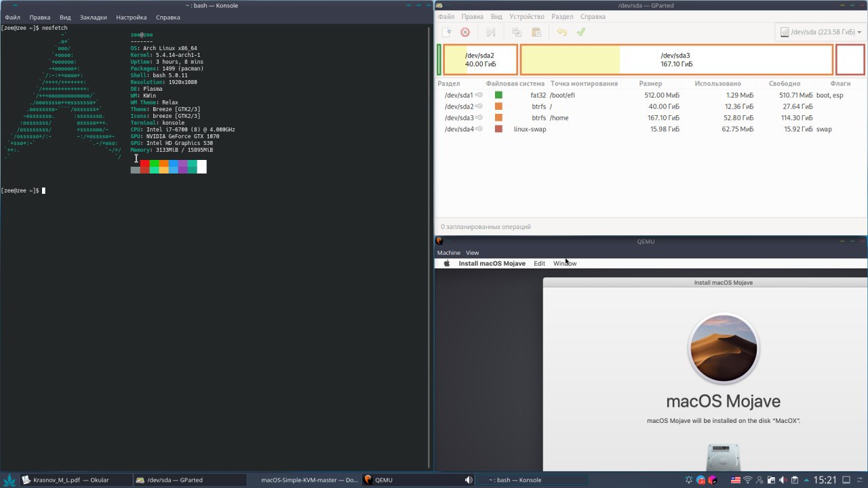Select the swap partition block in disk map
The height and width of the screenshot is (488, 868).
[x=850, y=60]
